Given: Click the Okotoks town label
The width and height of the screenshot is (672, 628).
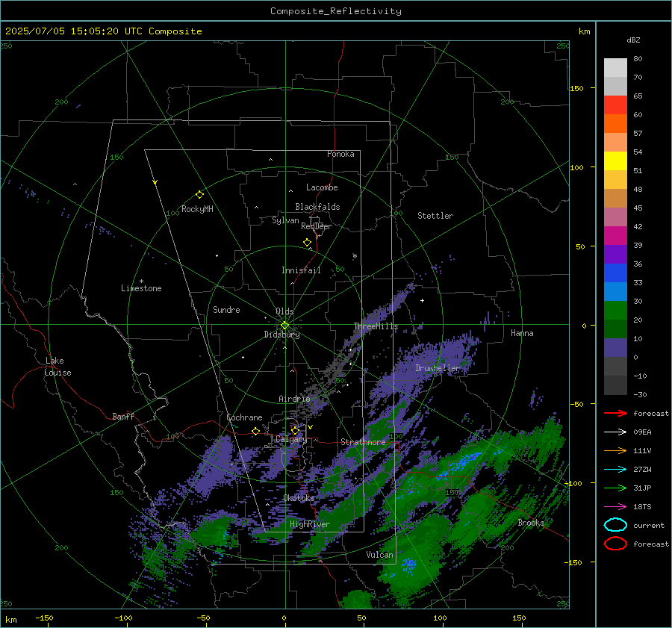Looking at the screenshot, I should 299,498.
